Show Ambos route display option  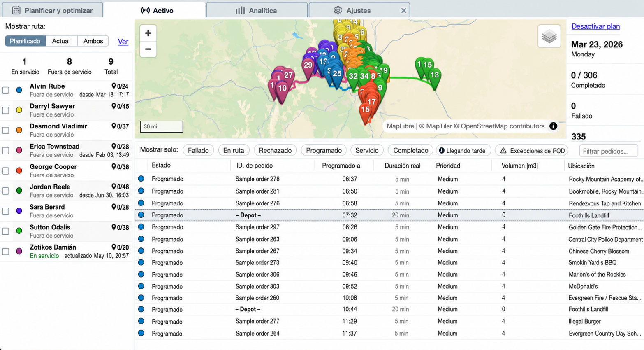click(93, 41)
